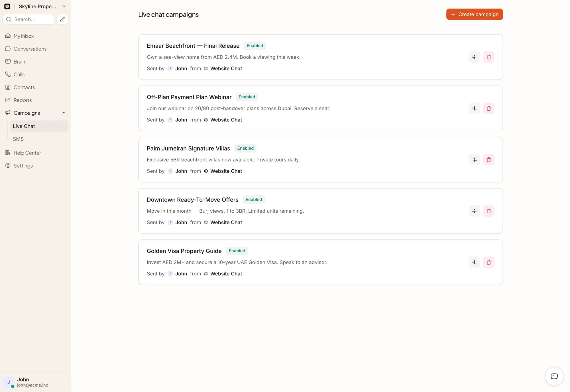This screenshot has width=570, height=392.
Task: Select SMS campaigns submenu
Action: click(39, 139)
